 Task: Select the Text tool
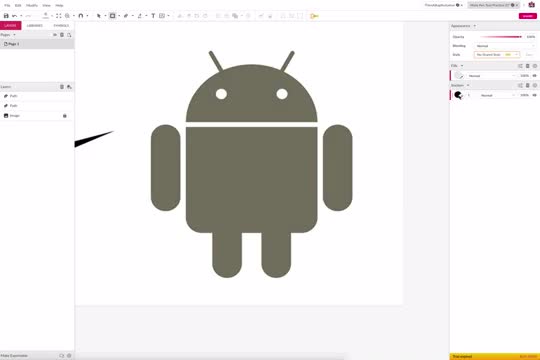(153, 16)
